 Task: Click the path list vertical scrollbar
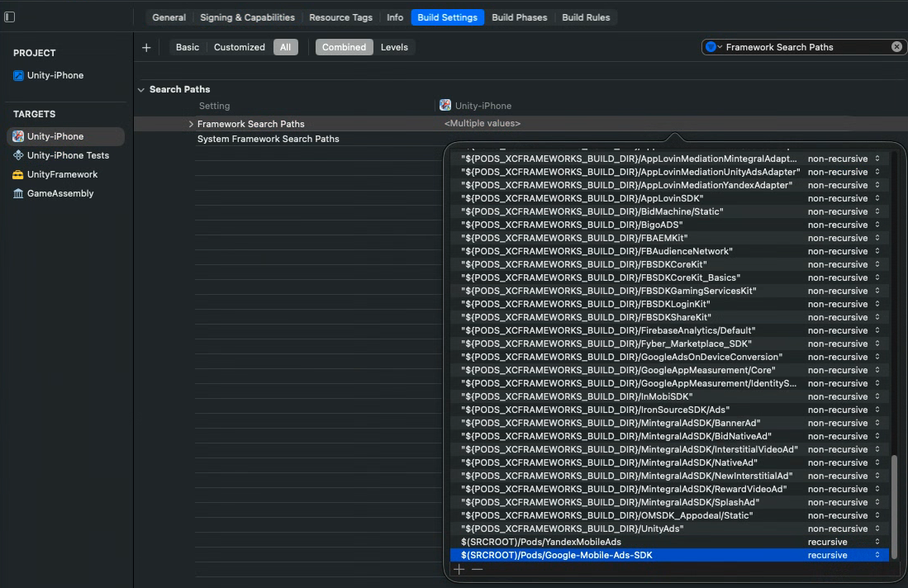894,506
